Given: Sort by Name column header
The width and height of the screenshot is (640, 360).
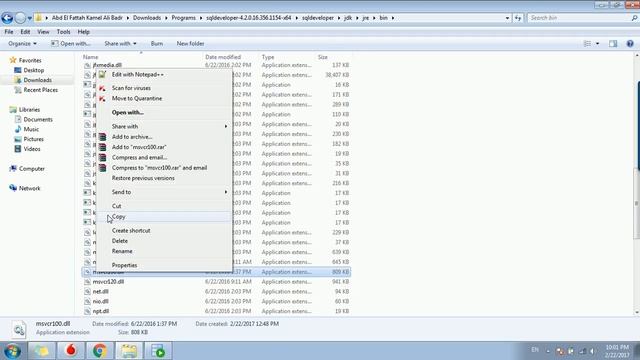Looking at the screenshot, I should [x=91, y=57].
